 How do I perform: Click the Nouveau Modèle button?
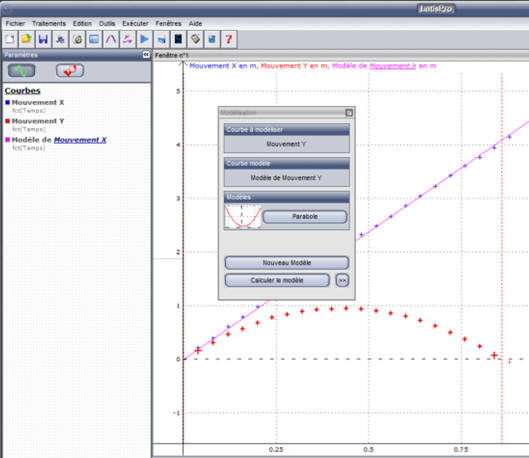pos(287,263)
